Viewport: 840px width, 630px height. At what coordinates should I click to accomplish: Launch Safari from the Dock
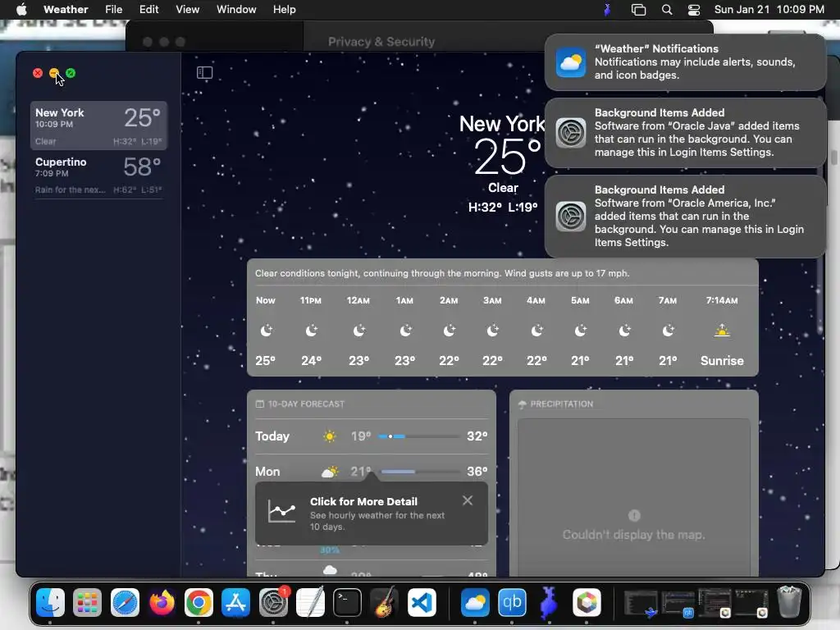[x=125, y=602]
